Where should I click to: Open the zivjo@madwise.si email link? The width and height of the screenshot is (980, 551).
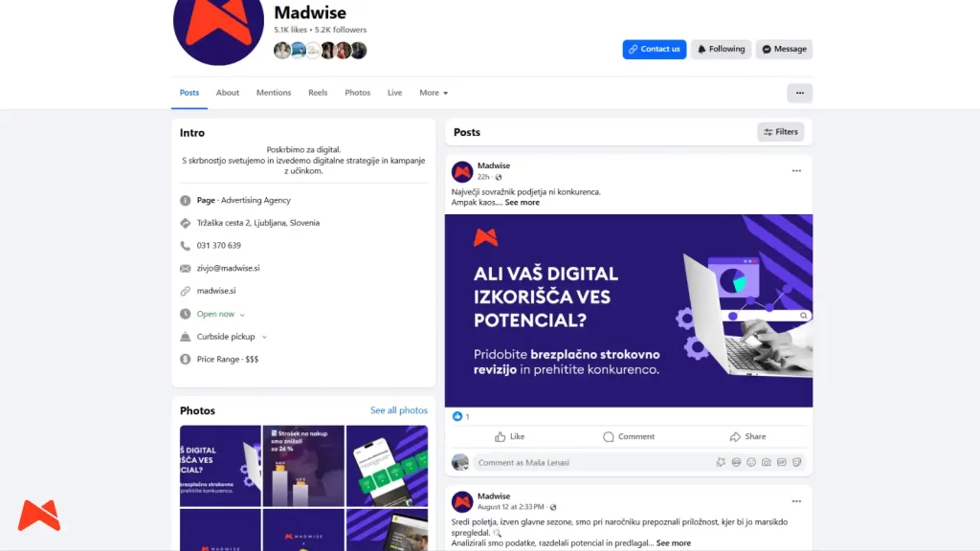tap(228, 268)
